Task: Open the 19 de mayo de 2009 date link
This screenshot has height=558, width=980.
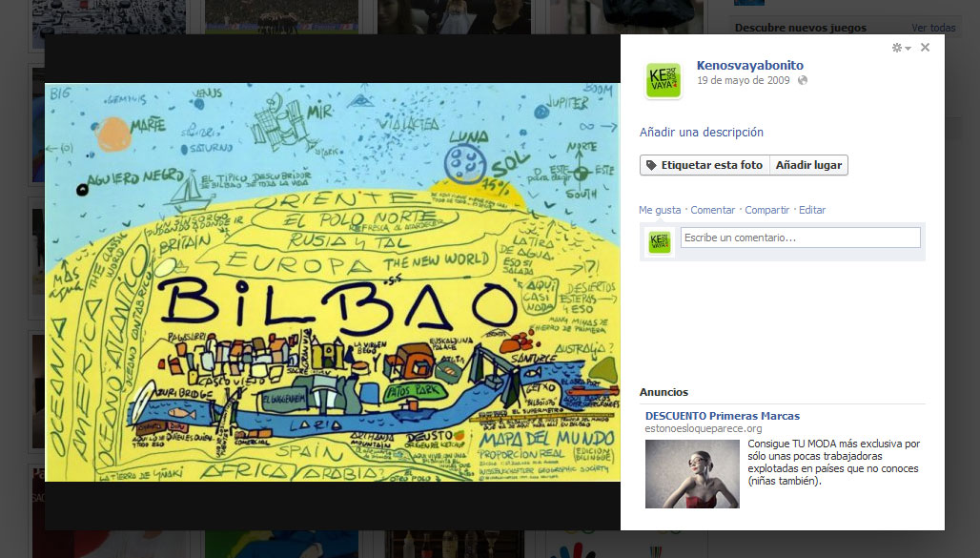Action: [744, 80]
